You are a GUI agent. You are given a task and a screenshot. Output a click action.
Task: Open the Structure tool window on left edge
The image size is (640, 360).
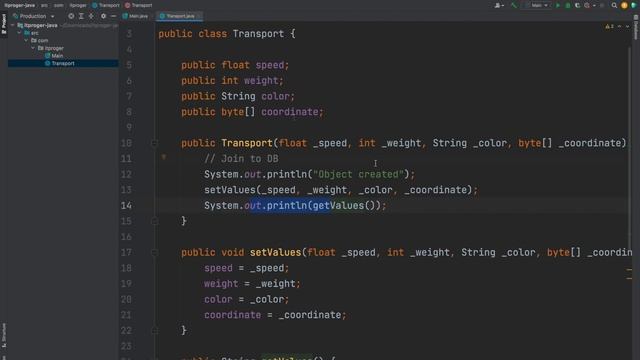(4, 335)
